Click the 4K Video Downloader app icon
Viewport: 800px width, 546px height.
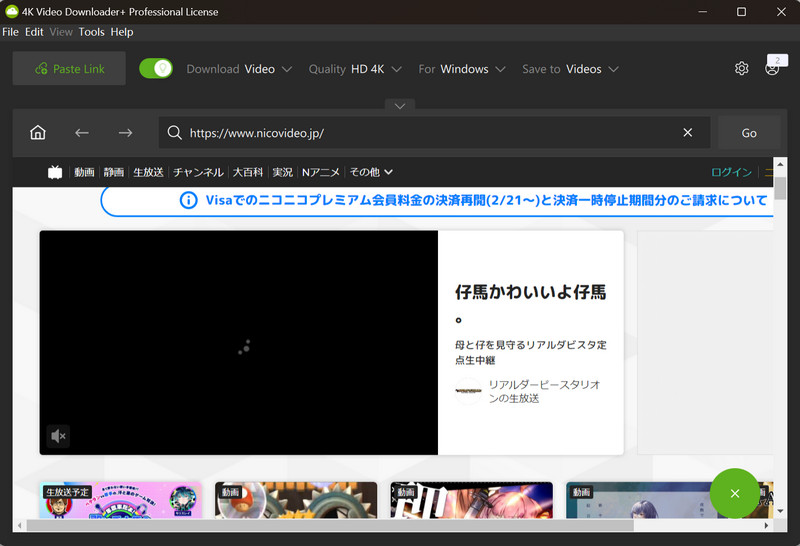pyautogui.click(x=11, y=11)
